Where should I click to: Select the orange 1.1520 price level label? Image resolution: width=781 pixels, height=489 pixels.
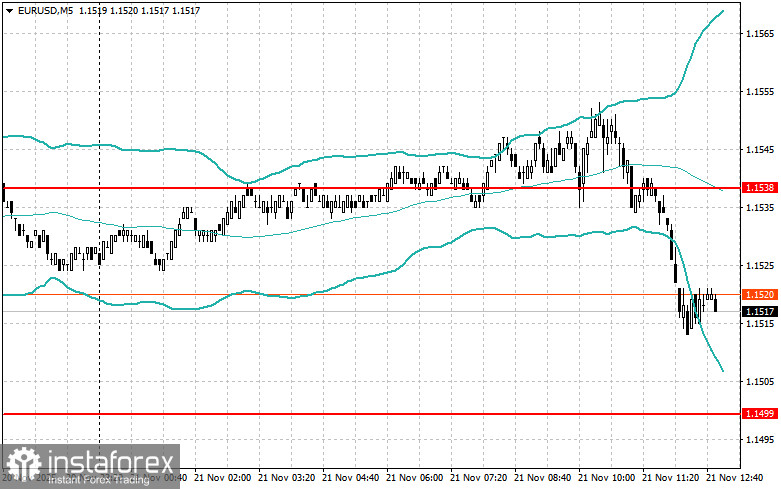[x=760, y=295]
